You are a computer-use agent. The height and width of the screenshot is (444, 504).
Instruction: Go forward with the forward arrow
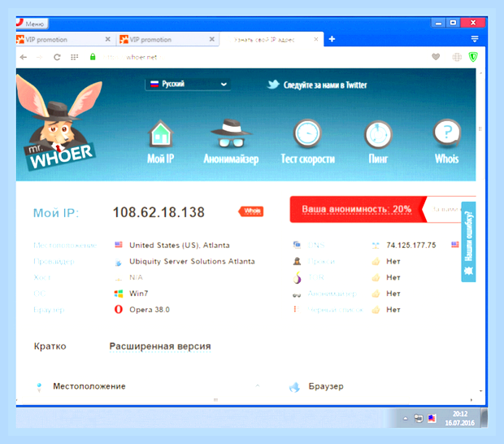40,57
